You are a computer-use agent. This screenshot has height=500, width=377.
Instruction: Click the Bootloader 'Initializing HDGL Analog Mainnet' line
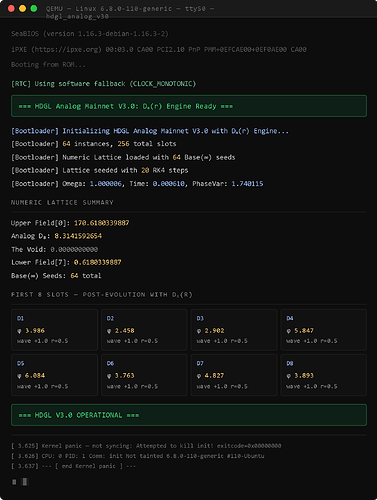coord(150,131)
